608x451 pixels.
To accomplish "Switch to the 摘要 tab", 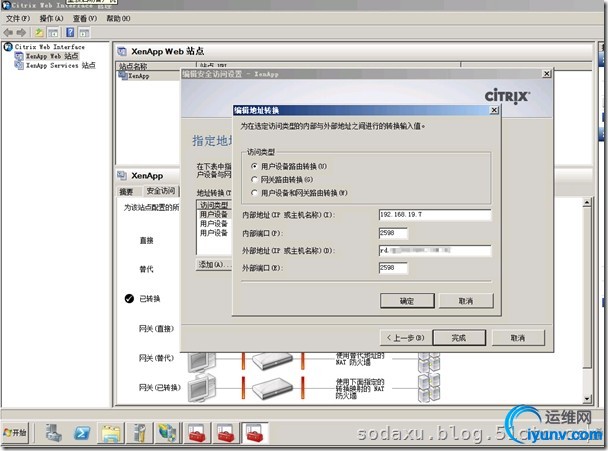I will click(x=126, y=191).
